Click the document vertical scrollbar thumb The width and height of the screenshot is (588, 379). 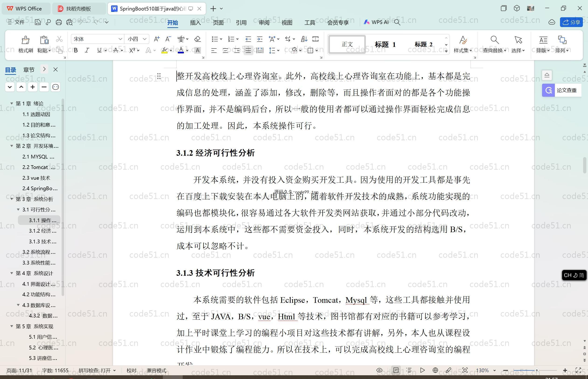(x=584, y=165)
